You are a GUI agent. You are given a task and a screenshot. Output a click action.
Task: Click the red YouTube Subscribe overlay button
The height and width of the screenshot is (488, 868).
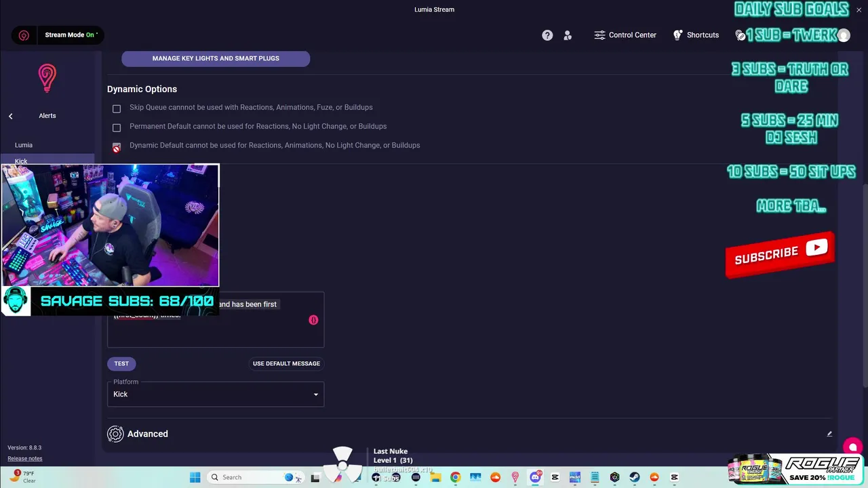[780, 254]
